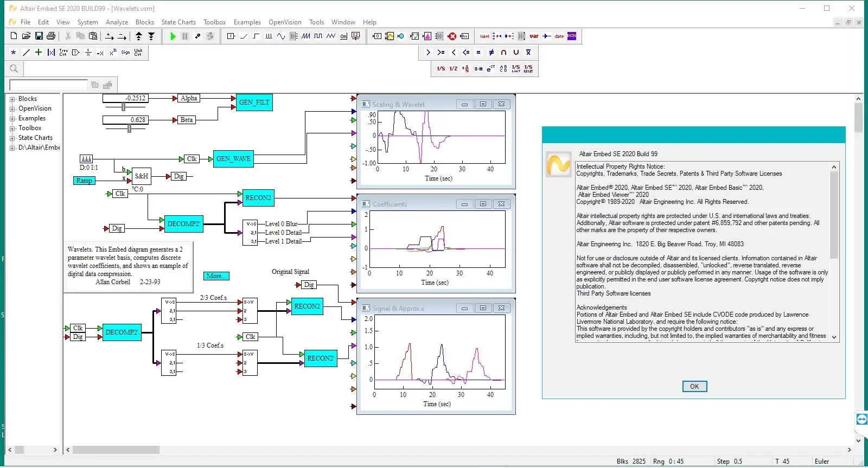This screenshot has height=468, width=868.
Task: Click the block filter input field above the tree
Action: pyautogui.click(x=48, y=85)
